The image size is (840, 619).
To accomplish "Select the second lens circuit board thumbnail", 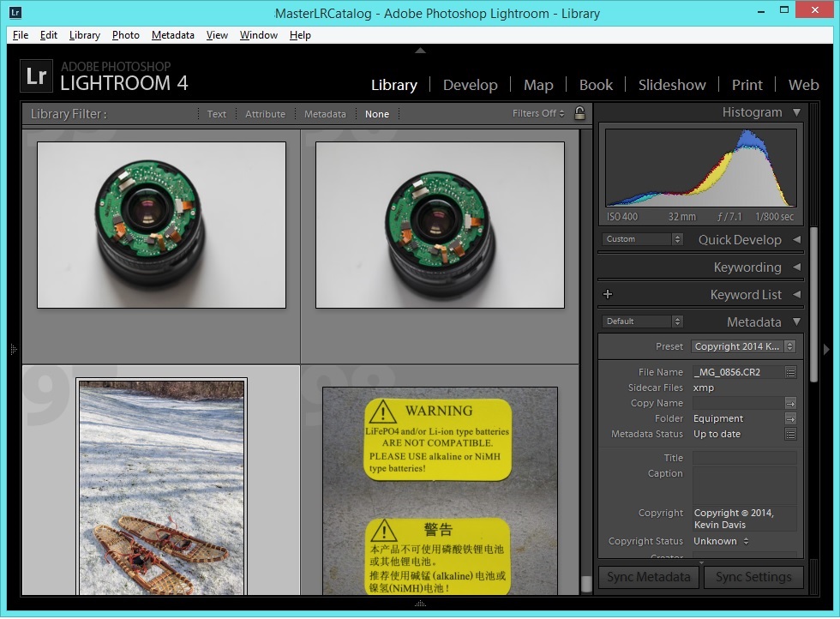I will click(x=440, y=225).
